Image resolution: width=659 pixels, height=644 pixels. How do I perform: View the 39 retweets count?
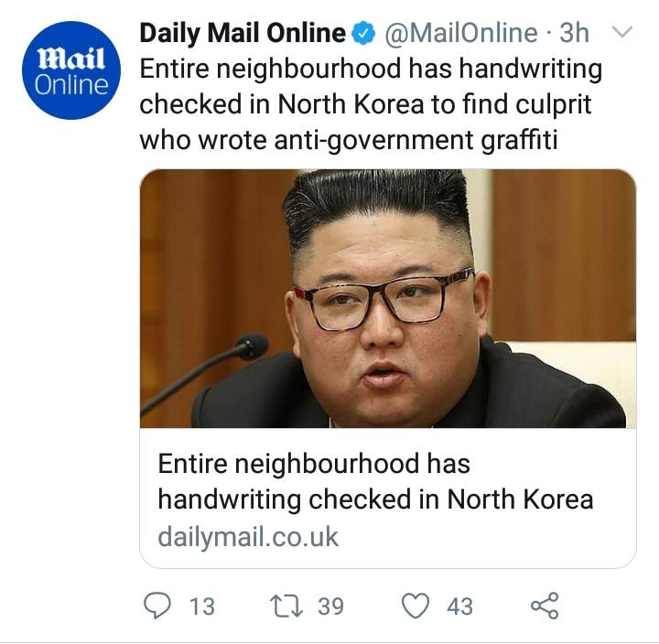point(330,606)
